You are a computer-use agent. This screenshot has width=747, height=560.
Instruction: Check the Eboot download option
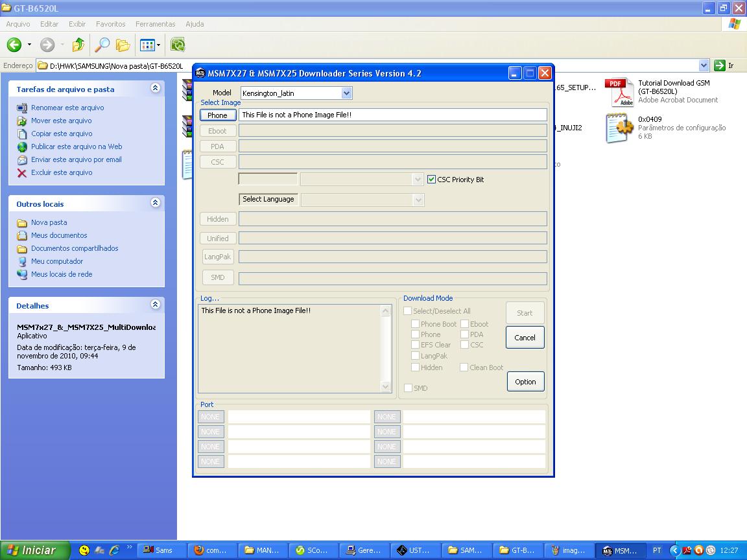click(464, 324)
